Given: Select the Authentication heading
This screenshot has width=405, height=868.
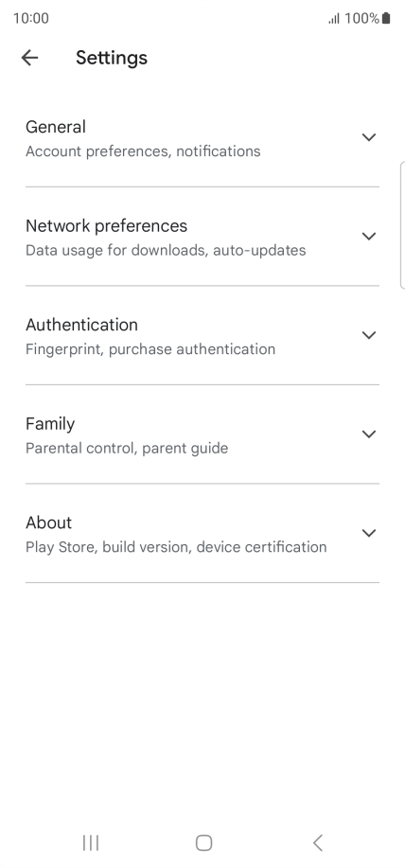Looking at the screenshot, I should (x=82, y=325).
